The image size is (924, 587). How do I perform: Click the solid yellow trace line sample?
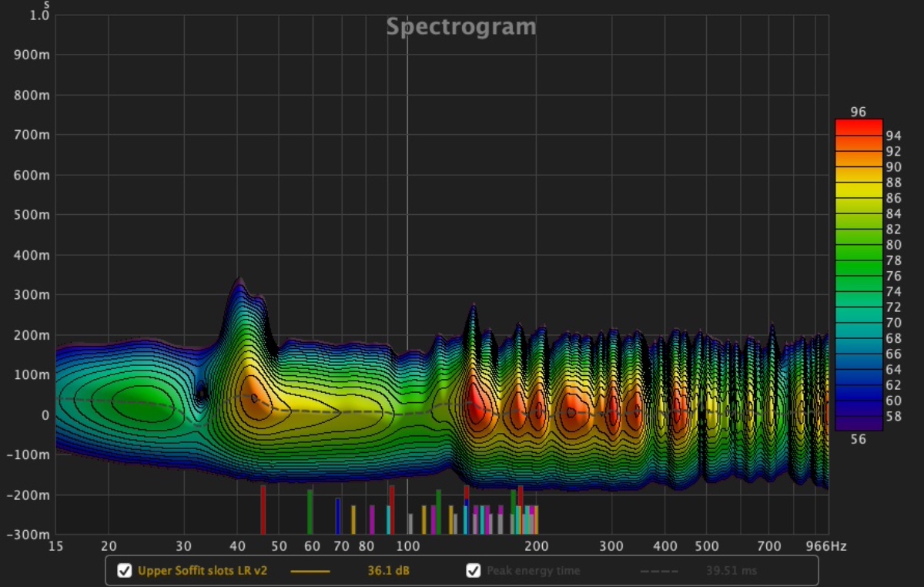[310, 571]
